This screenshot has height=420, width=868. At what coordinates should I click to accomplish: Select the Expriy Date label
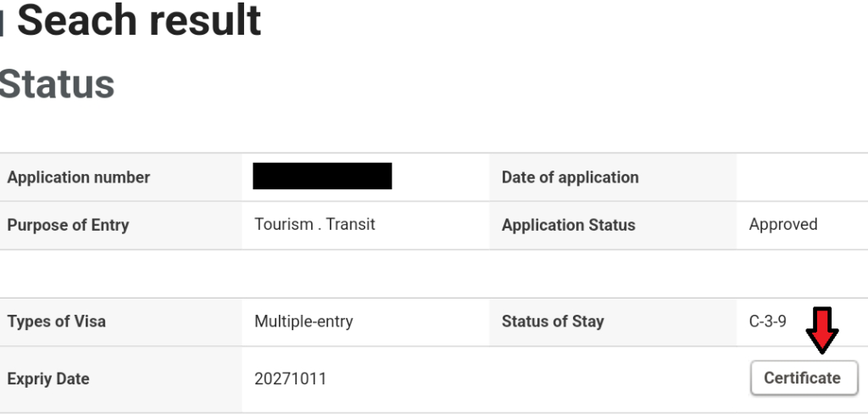(48, 379)
